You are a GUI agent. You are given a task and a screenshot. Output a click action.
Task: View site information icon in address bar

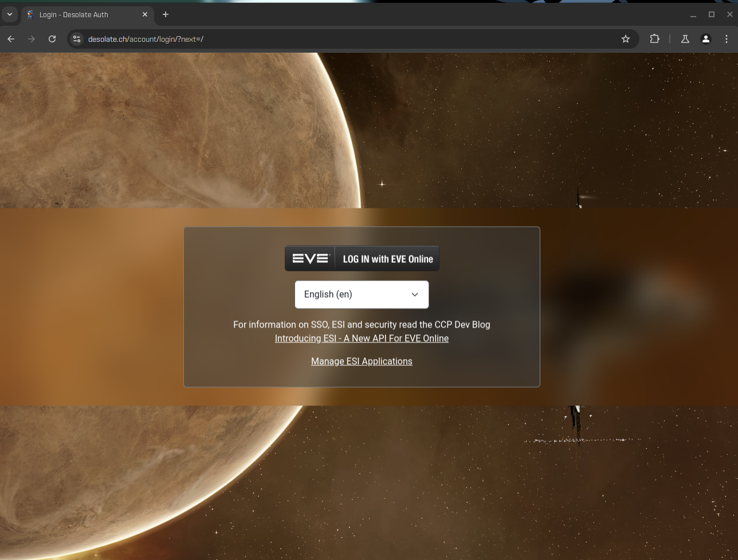click(x=77, y=39)
